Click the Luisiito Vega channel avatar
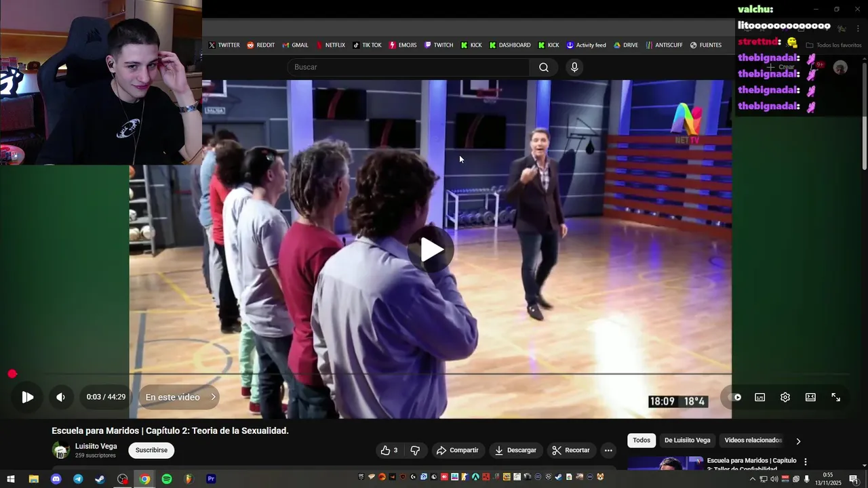The height and width of the screenshot is (488, 868). (61, 450)
